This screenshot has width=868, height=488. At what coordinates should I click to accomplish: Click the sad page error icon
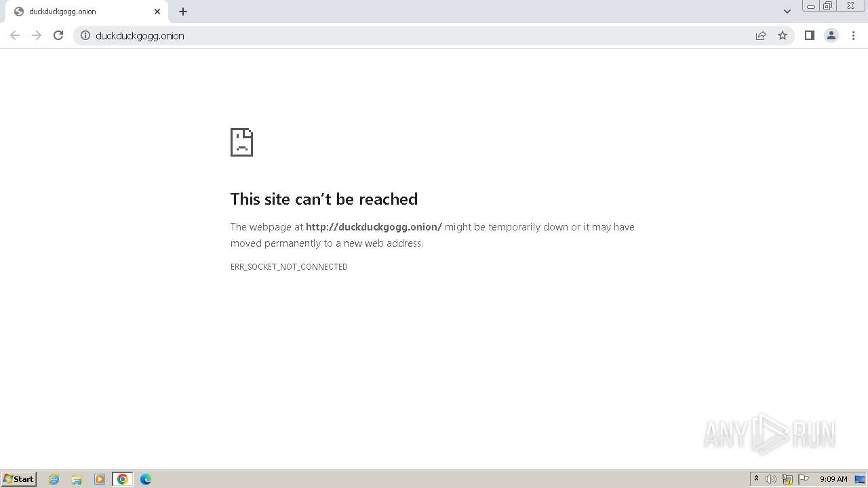[241, 142]
